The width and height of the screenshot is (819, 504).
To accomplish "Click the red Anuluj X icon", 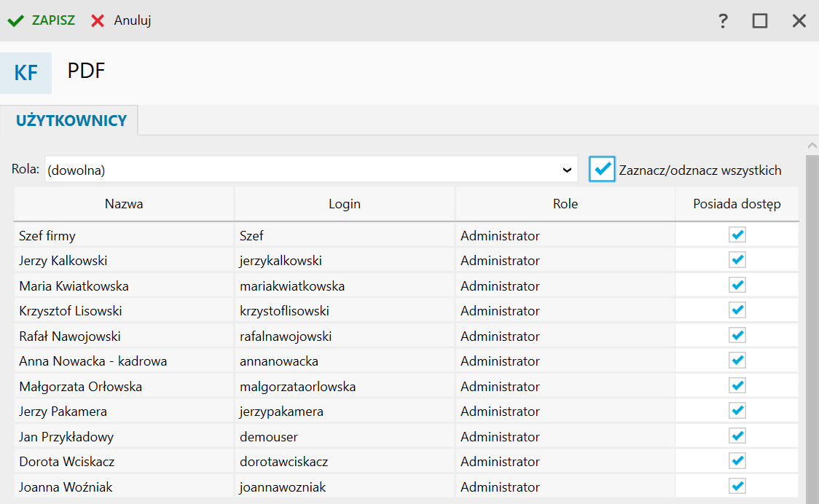I will coord(98,20).
